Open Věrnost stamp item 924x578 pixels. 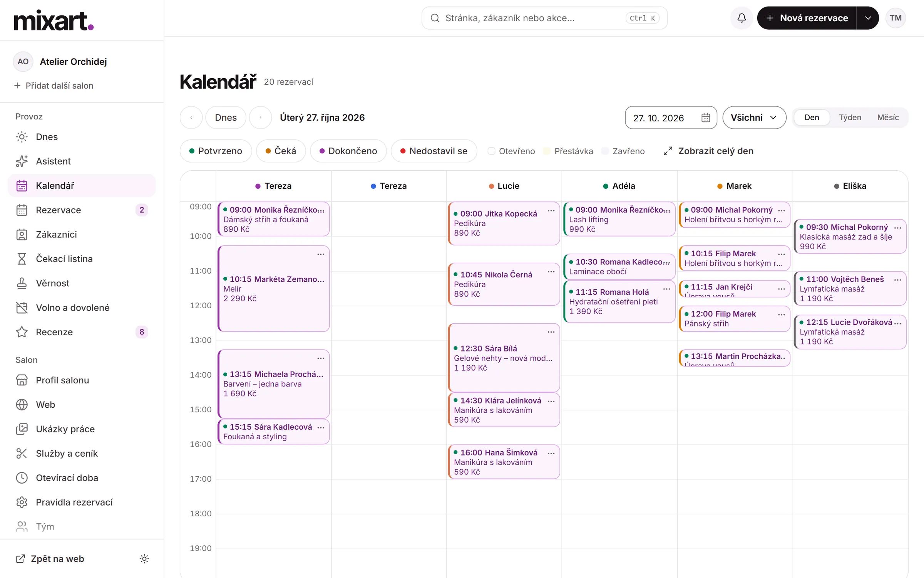[x=82, y=283]
